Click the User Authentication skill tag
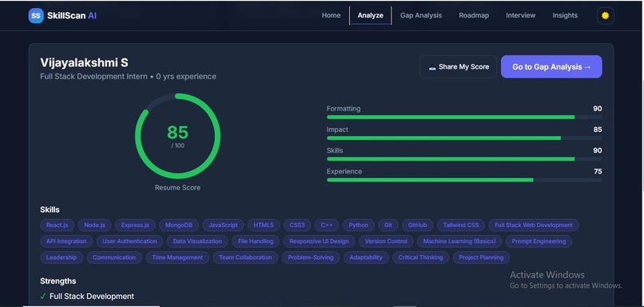 click(129, 241)
